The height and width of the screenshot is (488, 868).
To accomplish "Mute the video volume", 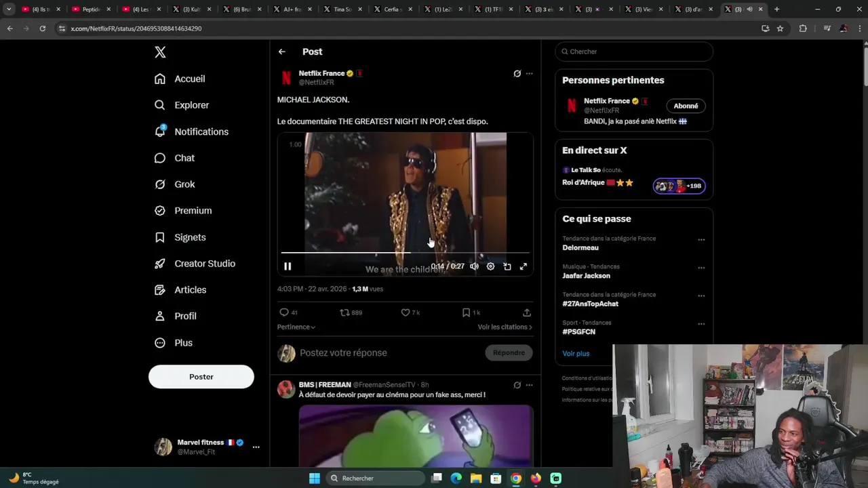I will click(x=475, y=266).
